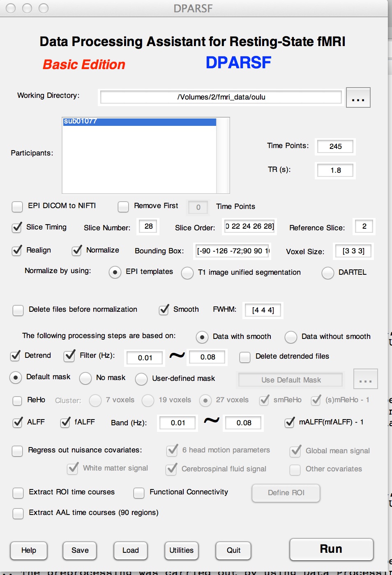This screenshot has width=392, height=575.
Task: Select EPI templates normalization option
Action: point(115,272)
